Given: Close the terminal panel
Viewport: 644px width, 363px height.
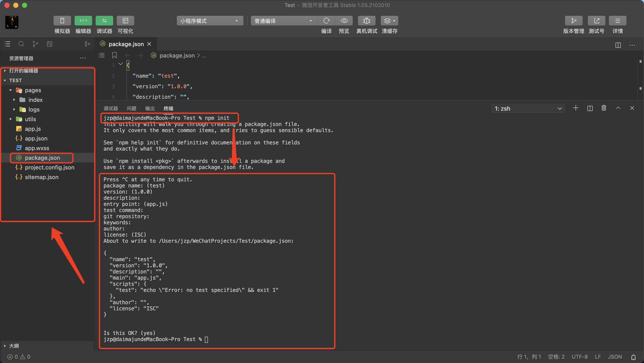Looking at the screenshot, I should (632, 108).
